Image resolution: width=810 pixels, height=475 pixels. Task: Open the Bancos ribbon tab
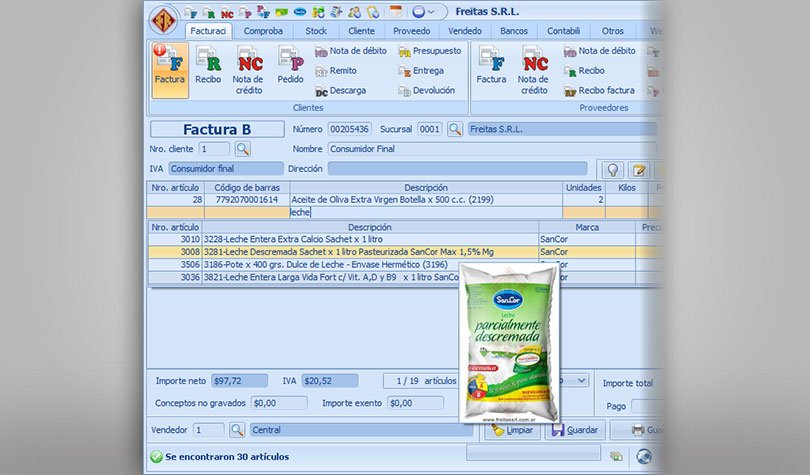click(x=513, y=31)
